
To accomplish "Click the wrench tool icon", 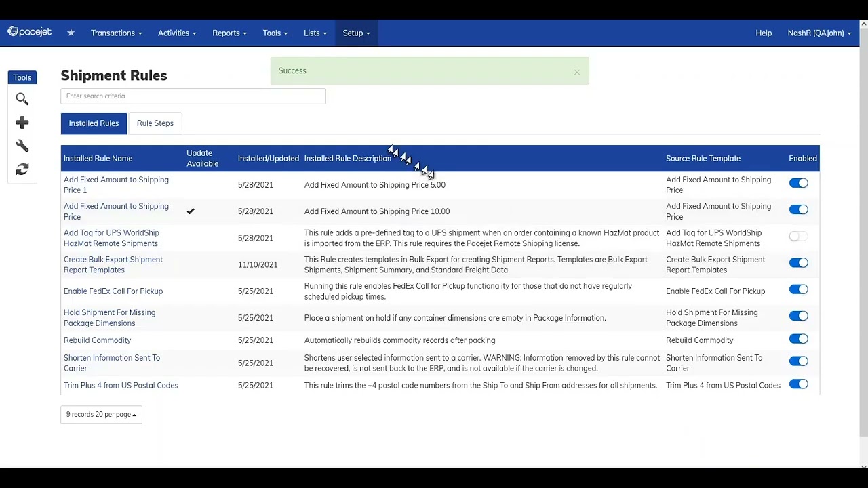I will tap(22, 146).
